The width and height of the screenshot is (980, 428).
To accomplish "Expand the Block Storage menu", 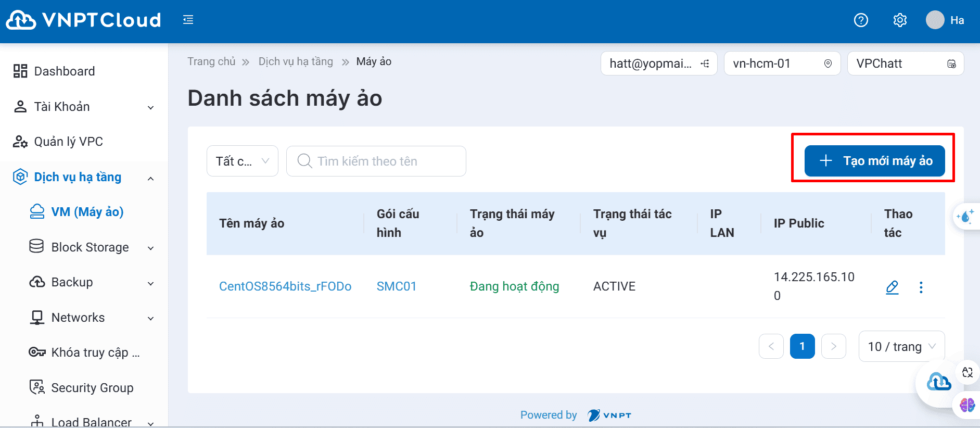I will coord(91,247).
